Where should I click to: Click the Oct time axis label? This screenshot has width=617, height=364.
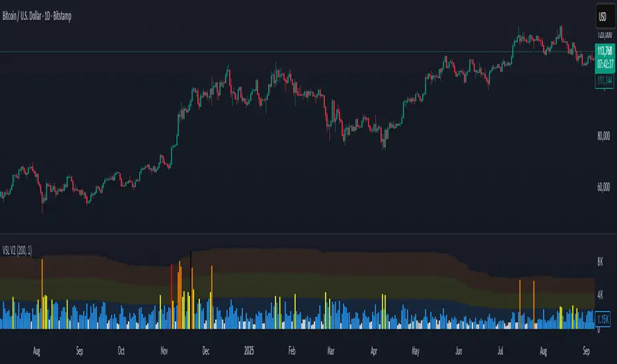coord(121,351)
